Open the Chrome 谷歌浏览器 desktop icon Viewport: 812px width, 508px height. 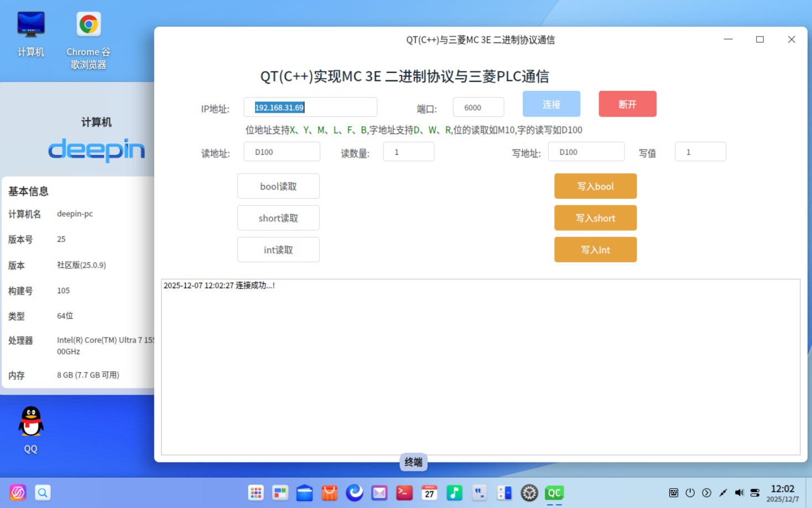click(89, 40)
